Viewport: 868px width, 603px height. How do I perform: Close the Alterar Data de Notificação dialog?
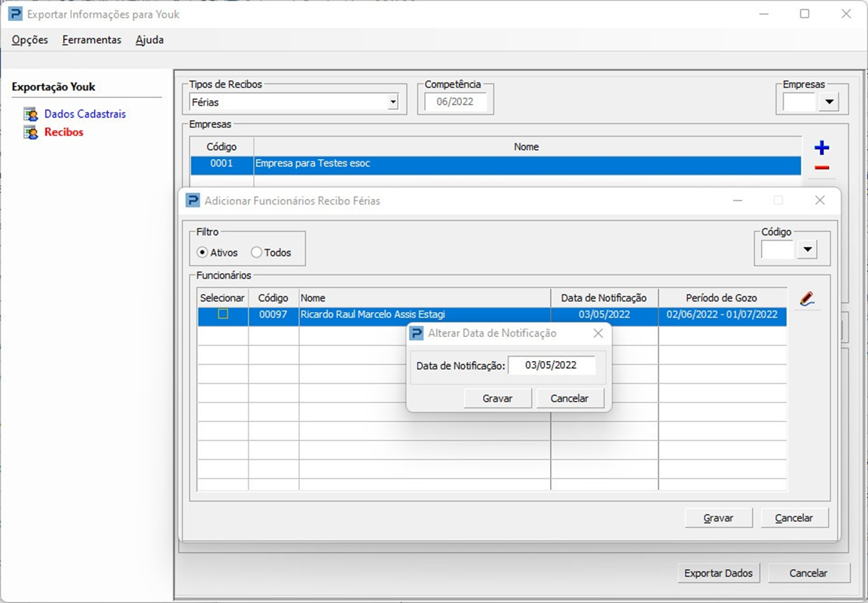pyautogui.click(x=598, y=333)
